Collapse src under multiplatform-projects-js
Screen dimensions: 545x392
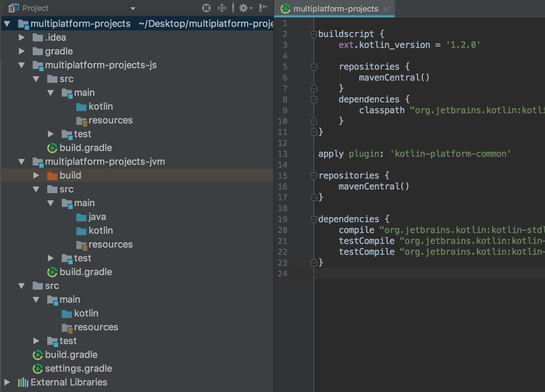tap(36, 79)
